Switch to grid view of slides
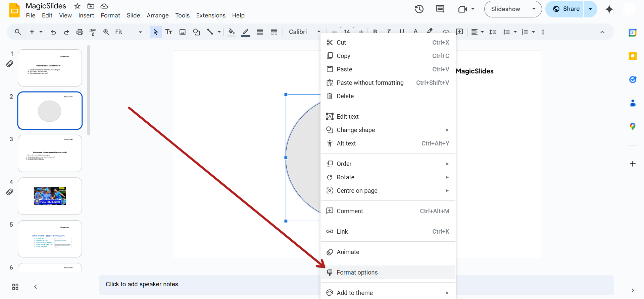Screen dimensions: 644x299 click(x=15, y=287)
